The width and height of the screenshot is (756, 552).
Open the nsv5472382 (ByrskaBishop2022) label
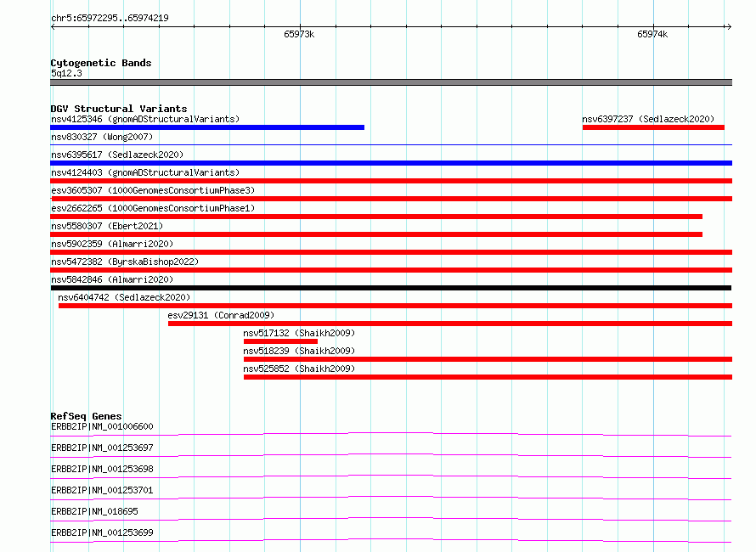point(125,262)
